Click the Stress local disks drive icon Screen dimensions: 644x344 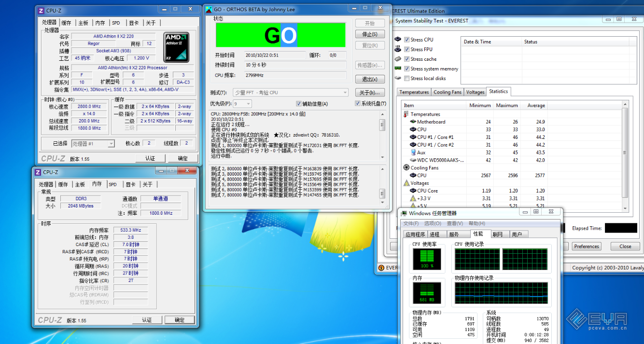point(398,78)
